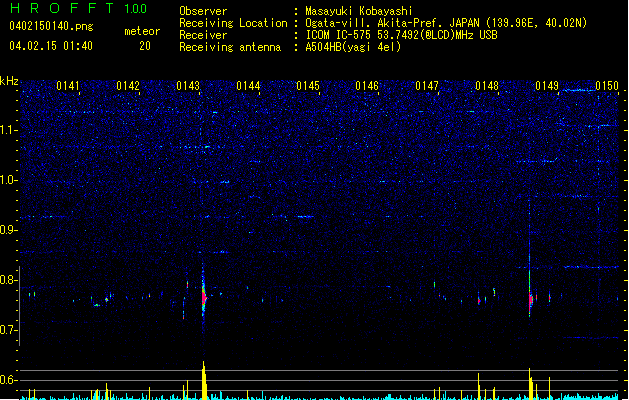Click the strong meteor echo before 0149
This screenshot has width=629, height=400.
(x=530, y=298)
